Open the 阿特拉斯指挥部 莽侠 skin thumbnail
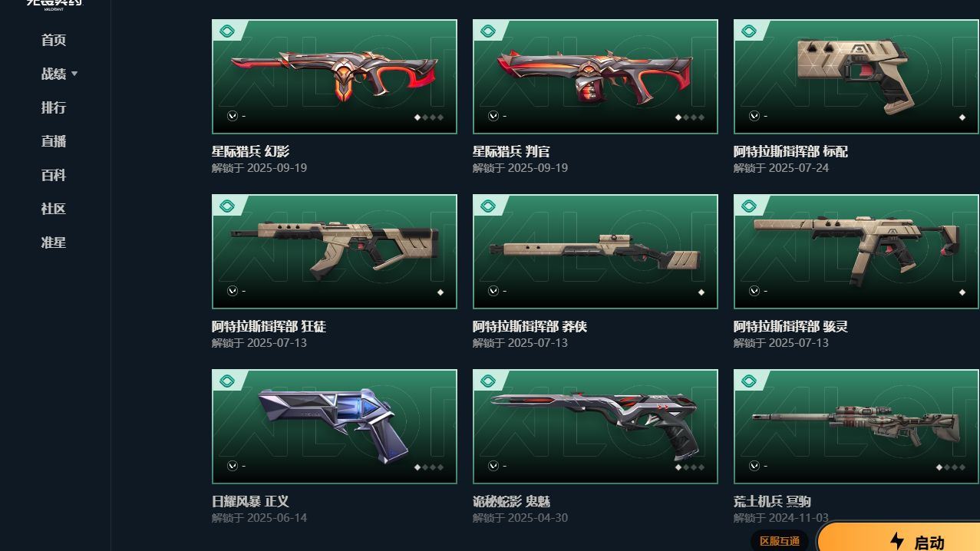Screen dimensions: 980x551 [x=596, y=252]
